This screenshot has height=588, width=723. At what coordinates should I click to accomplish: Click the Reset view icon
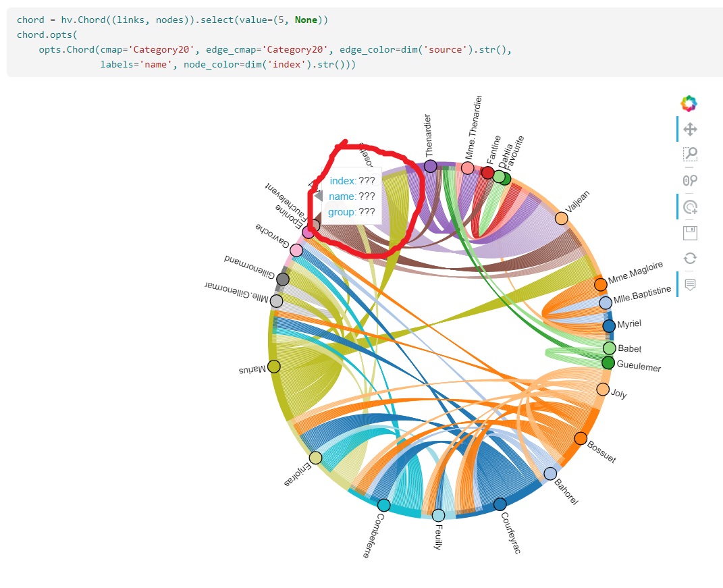690,257
